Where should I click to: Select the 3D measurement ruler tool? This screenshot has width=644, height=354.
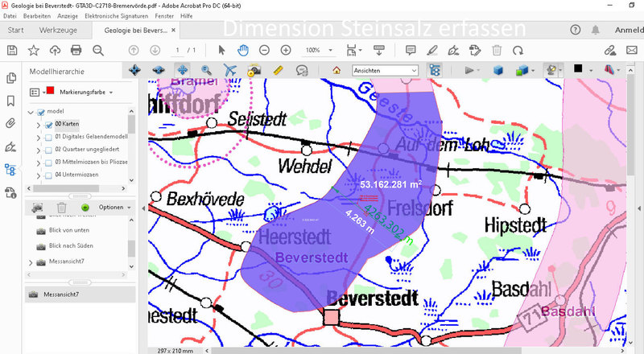[279, 71]
